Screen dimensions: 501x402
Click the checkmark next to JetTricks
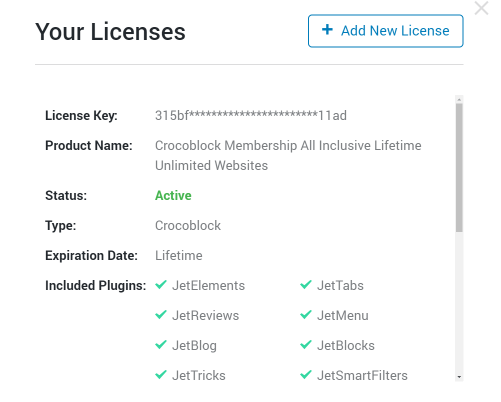[161, 375]
